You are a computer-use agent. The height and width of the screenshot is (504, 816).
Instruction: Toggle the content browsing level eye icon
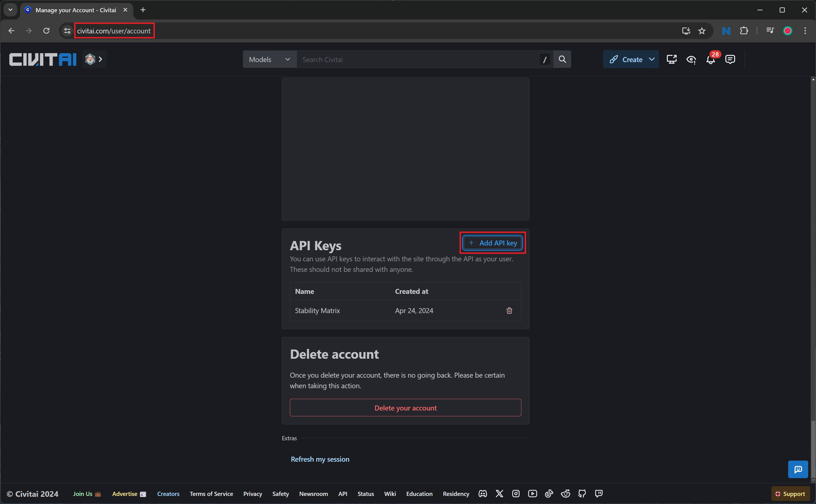click(x=691, y=59)
